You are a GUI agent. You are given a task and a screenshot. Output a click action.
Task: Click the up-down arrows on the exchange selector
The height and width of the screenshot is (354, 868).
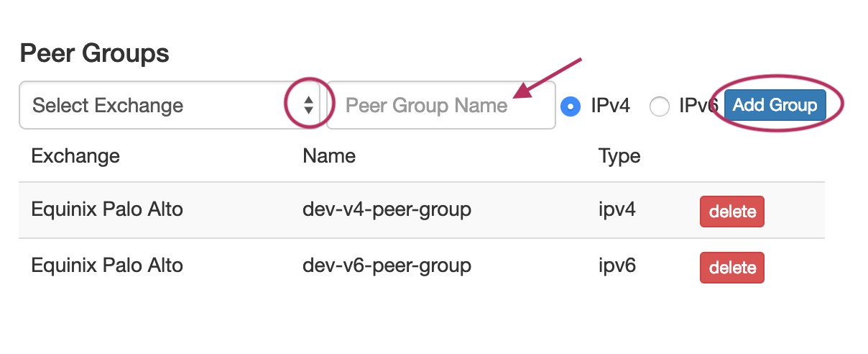point(308,106)
